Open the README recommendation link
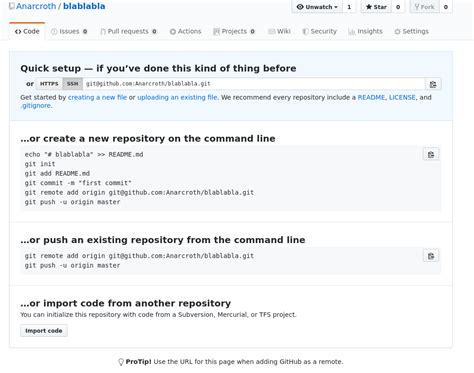The image size is (474, 373). [x=371, y=97]
